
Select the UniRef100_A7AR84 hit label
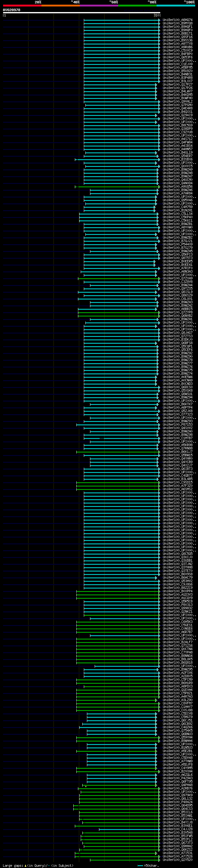click(x=178, y=194)
